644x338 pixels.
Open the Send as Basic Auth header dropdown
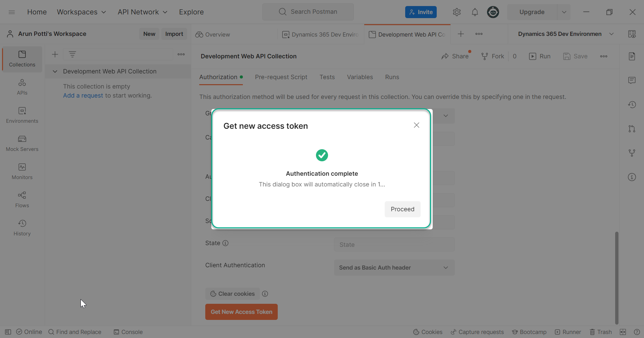point(394,268)
